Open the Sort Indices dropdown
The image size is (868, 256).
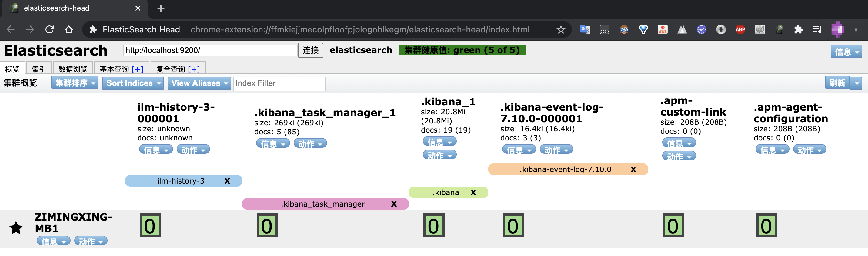(x=133, y=83)
